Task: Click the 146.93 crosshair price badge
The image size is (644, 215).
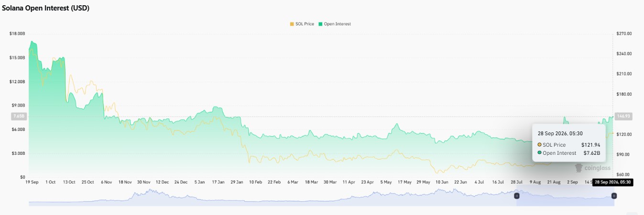Action: [x=624, y=116]
